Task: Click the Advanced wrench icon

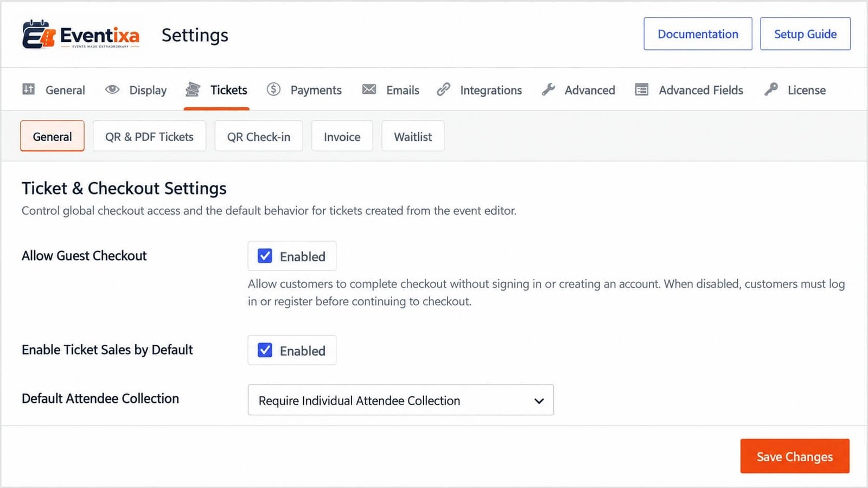Action: pos(548,89)
